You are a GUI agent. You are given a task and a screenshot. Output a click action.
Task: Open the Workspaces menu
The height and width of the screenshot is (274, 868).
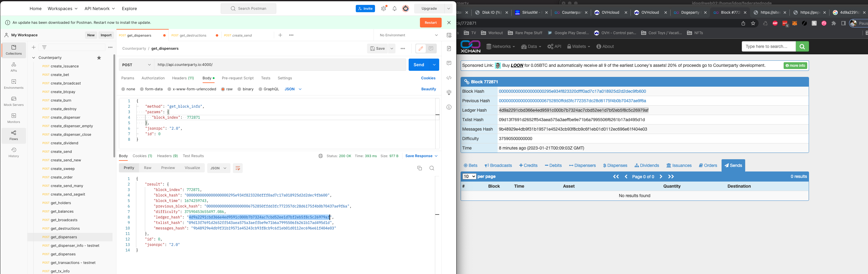coord(63,9)
